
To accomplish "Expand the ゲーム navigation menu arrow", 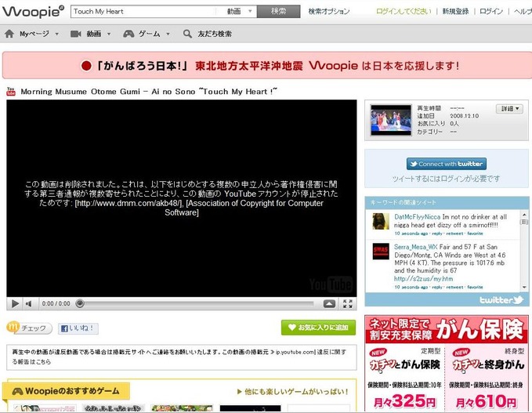I will pos(168,34).
